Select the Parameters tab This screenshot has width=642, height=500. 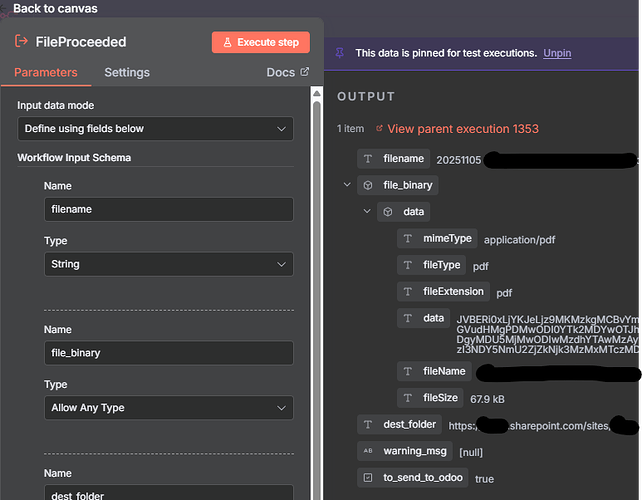point(45,73)
